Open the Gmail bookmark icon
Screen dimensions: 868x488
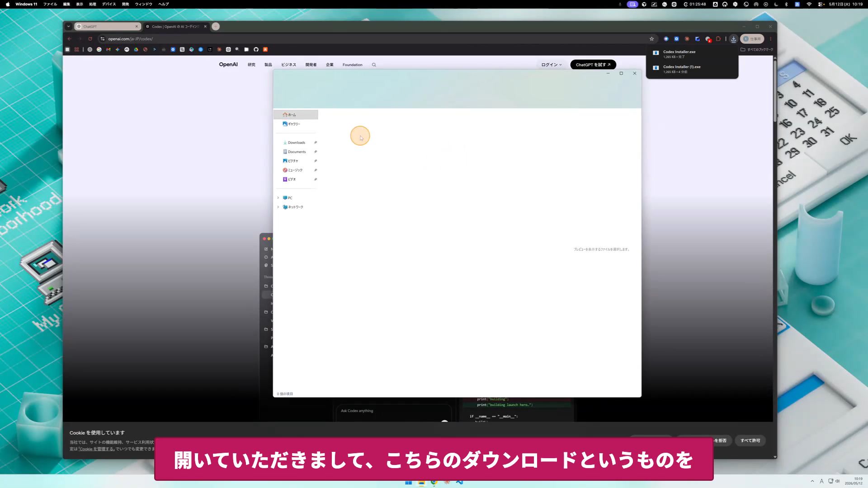point(108,50)
